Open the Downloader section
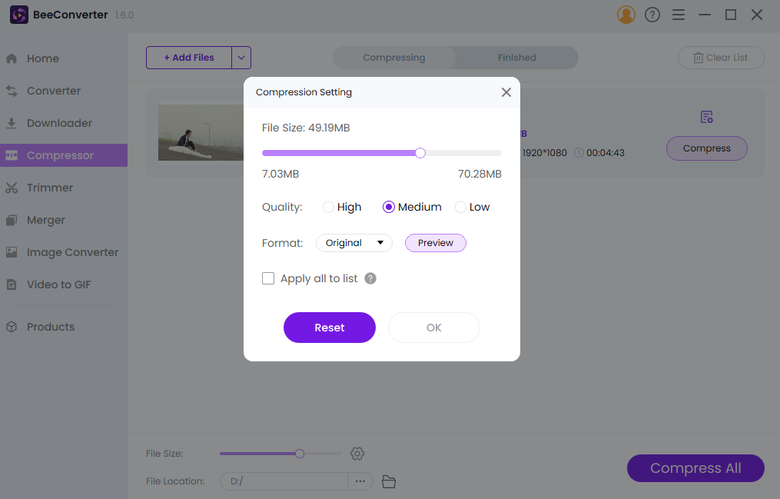Screen dimensions: 780x499 click(64, 123)
